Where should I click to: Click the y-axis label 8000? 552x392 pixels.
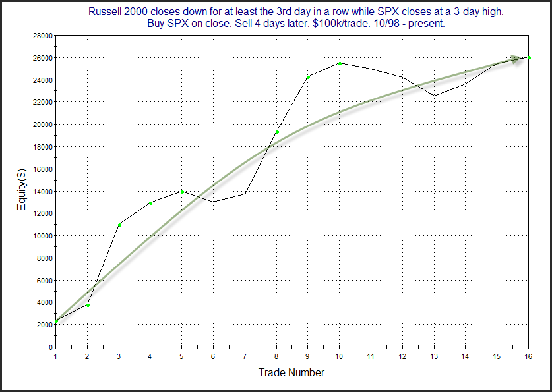pyautogui.click(x=44, y=258)
